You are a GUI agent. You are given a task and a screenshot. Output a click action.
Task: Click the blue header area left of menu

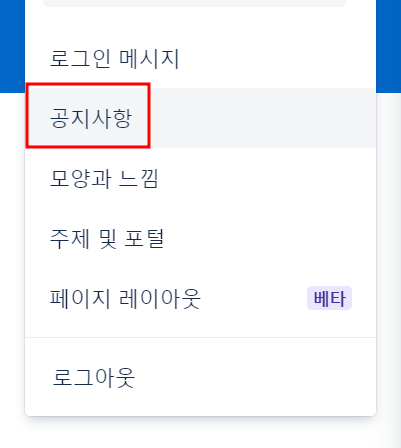click(x=12, y=46)
